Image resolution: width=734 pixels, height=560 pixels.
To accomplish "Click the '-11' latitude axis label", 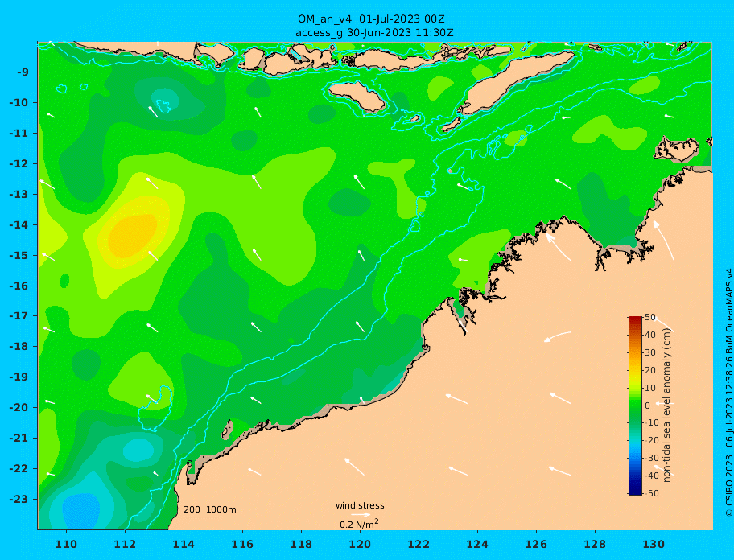I will 19,133.
